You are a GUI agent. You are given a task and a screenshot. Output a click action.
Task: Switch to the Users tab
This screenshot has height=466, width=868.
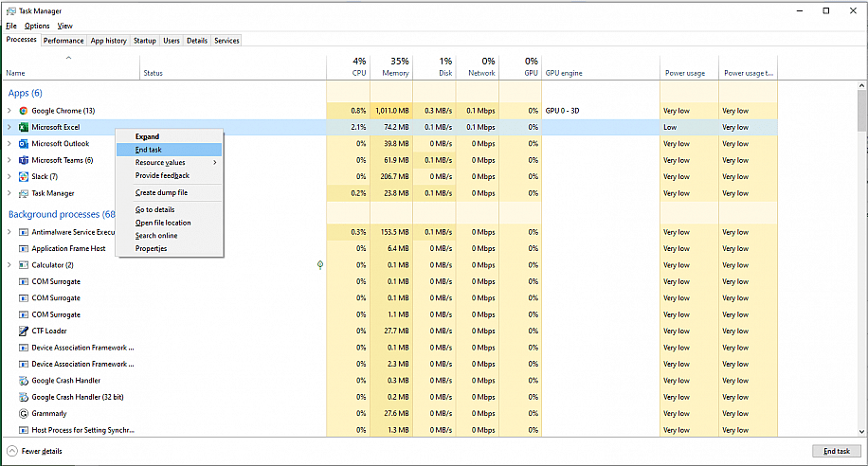(172, 41)
